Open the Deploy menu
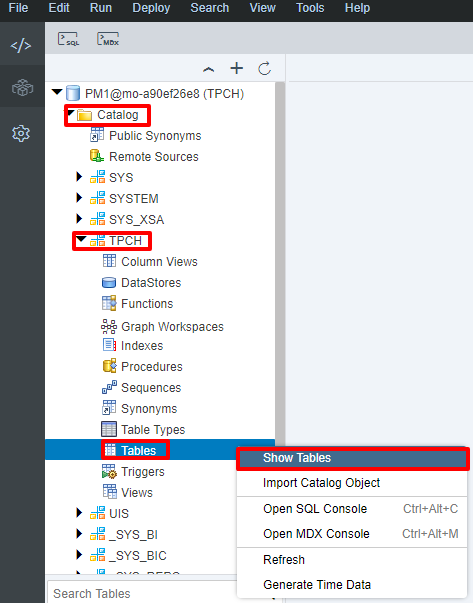The image size is (473, 603). click(x=151, y=8)
